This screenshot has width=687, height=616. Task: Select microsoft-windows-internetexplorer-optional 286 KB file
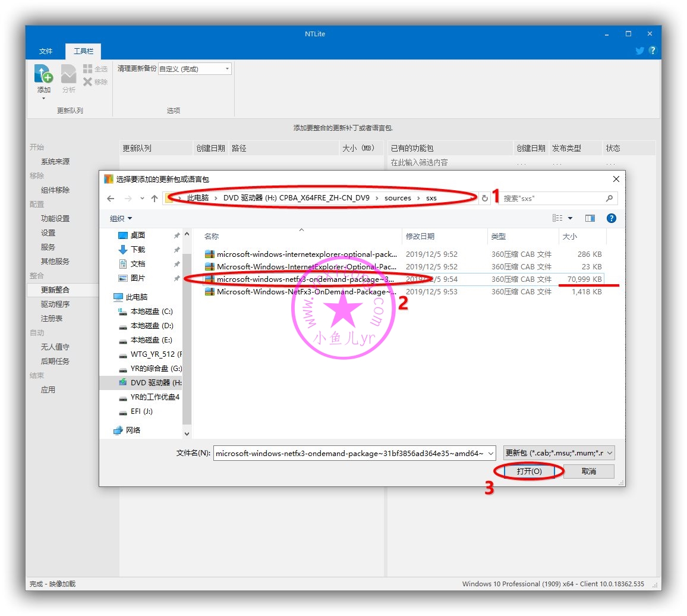[x=403, y=254]
